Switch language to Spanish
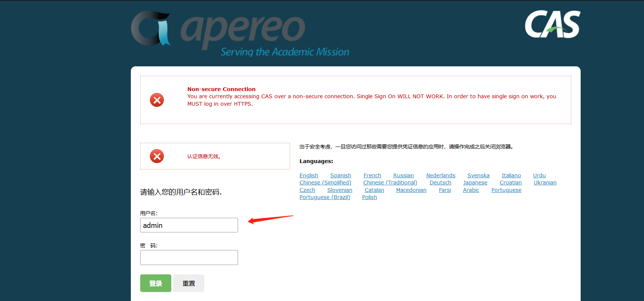The height and width of the screenshot is (301, 644). coord(341,175)
